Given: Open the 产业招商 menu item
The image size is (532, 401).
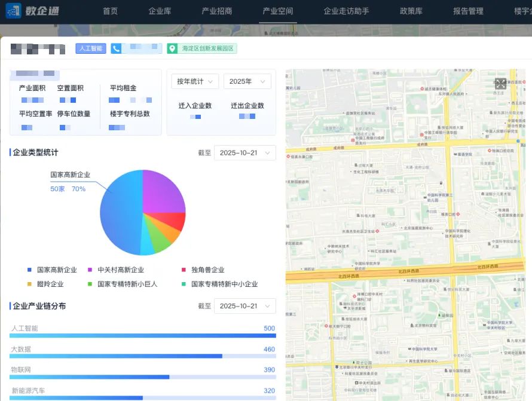Looking at the screenshot, I should pos(217,11).
